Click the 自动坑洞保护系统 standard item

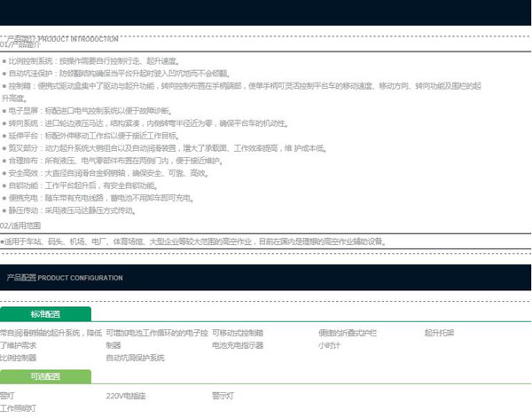(x=135, y=358)
